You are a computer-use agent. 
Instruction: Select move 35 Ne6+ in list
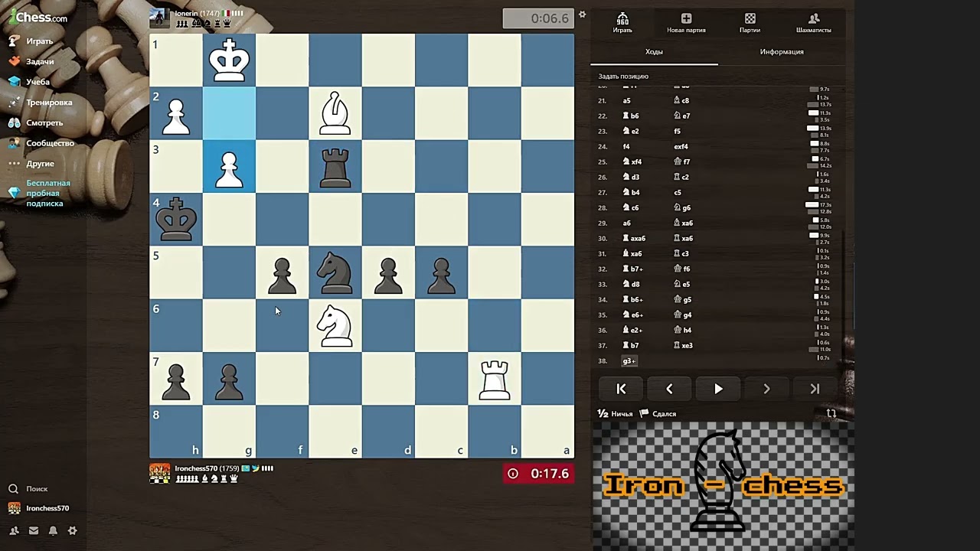point(633,315)
